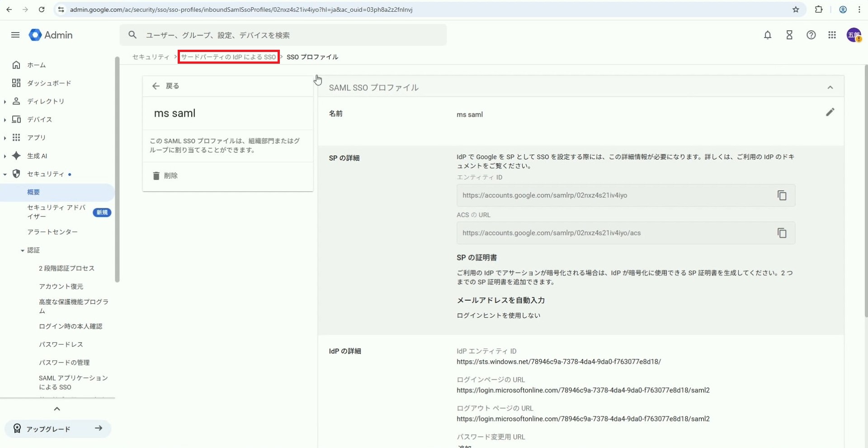The height and width of the screenshot is (448, 868).
Task: Open the Google apps grid
Action: click(x=832, y=35)
